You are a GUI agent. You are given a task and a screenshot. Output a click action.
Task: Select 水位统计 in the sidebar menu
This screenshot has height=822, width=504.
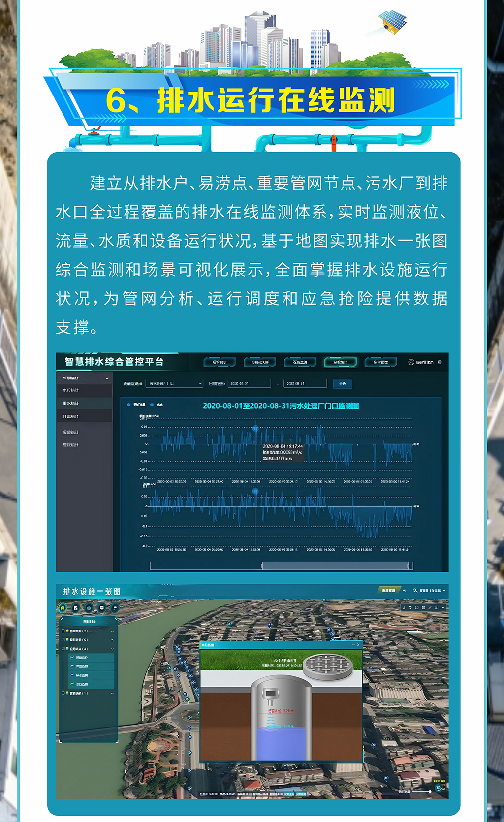[x=84, y=390]
